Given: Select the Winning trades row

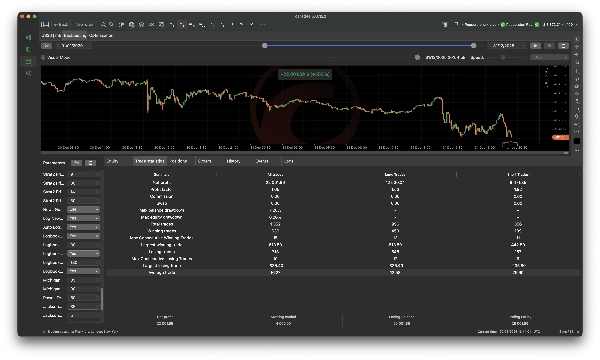Looking at the screenshot, I should point(343,231).
